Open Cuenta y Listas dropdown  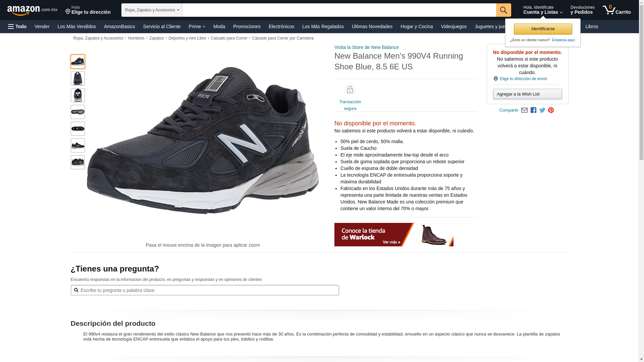(543, 10)
